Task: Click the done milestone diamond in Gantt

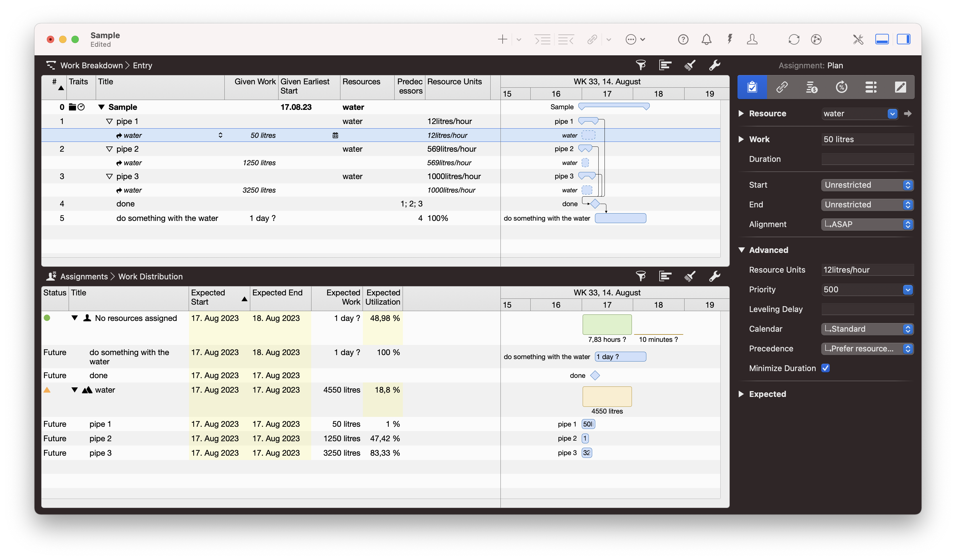Action: tap(595, 204)
